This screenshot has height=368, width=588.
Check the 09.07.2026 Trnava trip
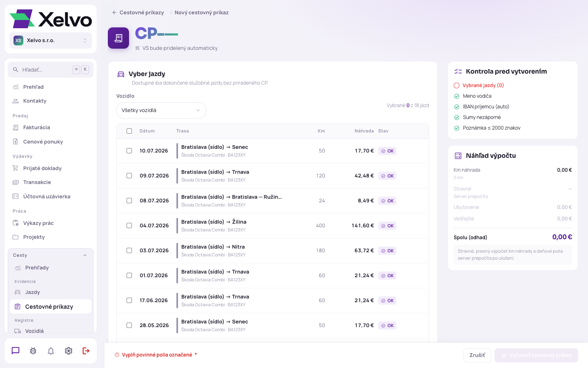[129, 176]
